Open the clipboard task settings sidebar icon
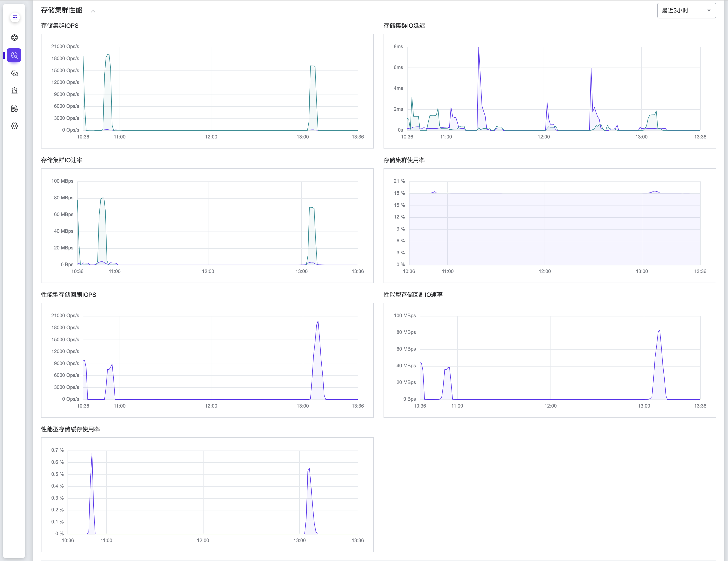Viewport: 728px width, 561px height. coord(14,108)
